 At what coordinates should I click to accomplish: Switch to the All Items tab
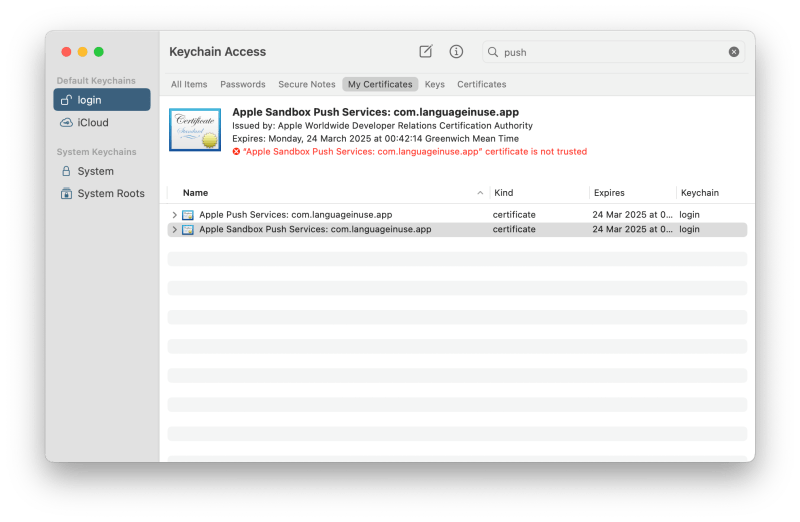(x=189, y=84)
